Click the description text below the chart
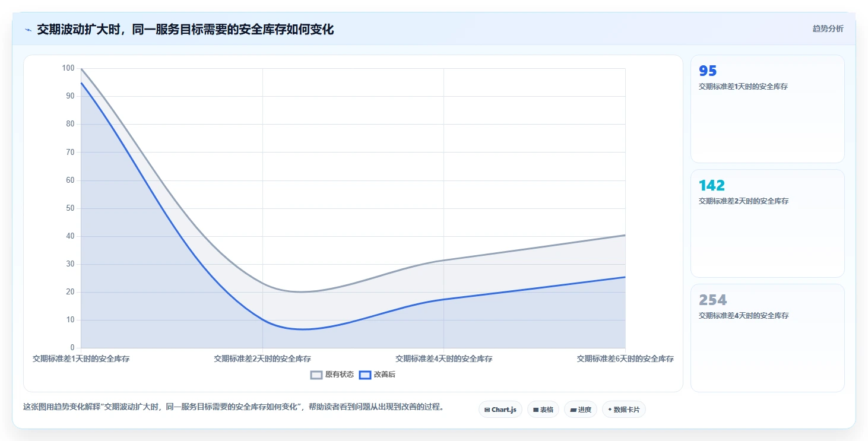The width and height of the screenshot is (868, 441). pyautogui.click(x=233, y=407)
